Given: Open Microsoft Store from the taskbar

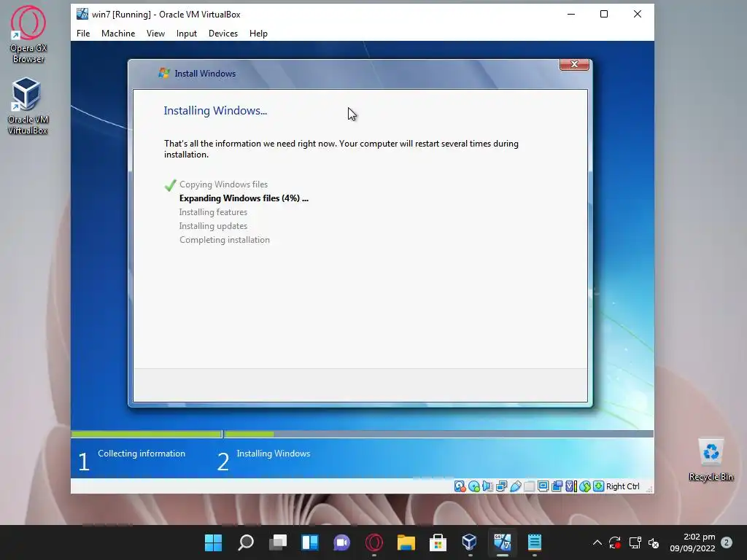Looking at the screenshot, I should [438, 542].
